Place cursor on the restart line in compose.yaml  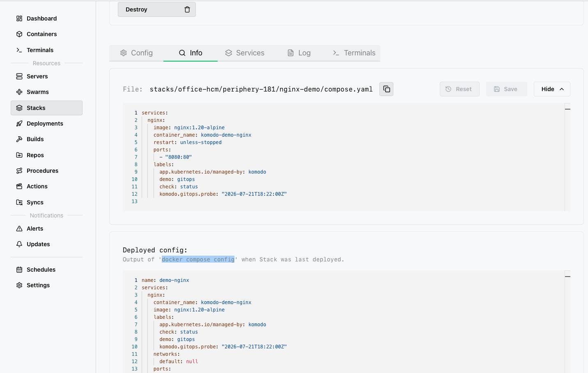point(188,142)
